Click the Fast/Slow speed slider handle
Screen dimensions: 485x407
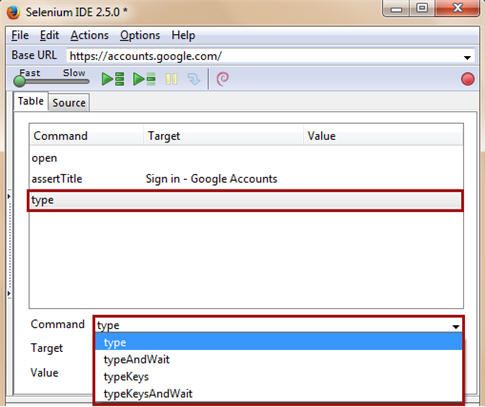(19, 81)
